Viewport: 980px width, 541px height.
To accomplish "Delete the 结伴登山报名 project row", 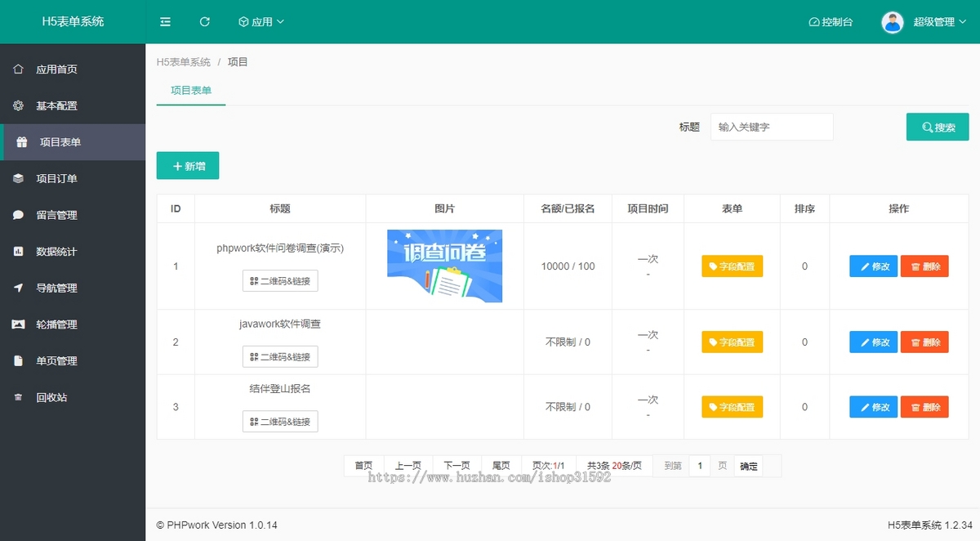I will pos(924,407).
